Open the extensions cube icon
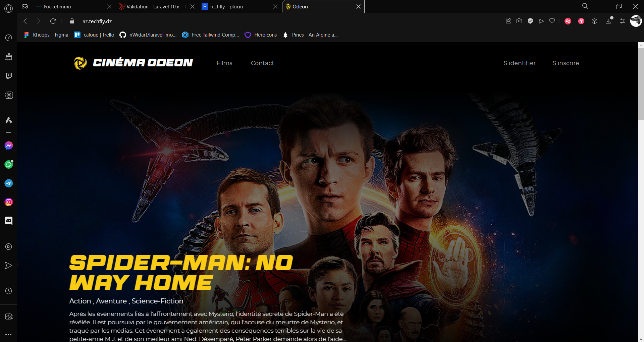This screenshot has width=644, height=342. point(595,21)
